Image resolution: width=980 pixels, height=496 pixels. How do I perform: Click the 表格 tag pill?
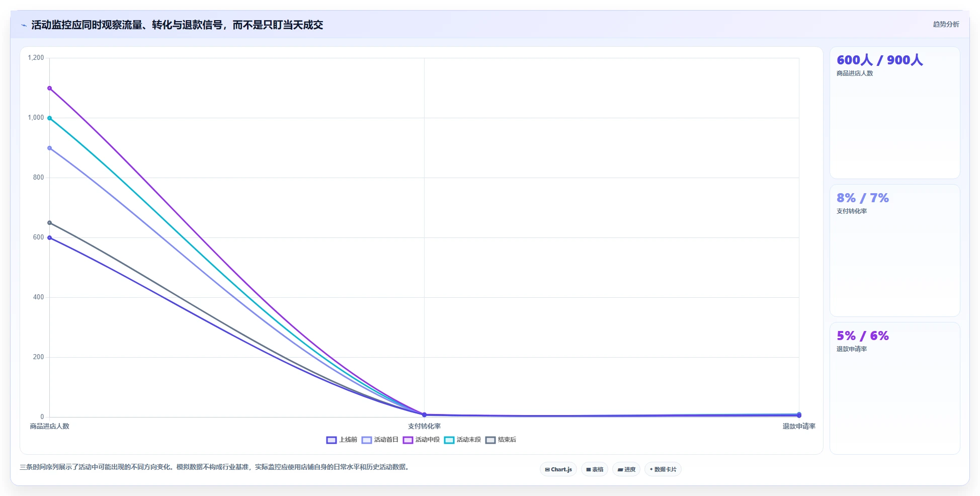pyautogui.click(x=595, y=469)
